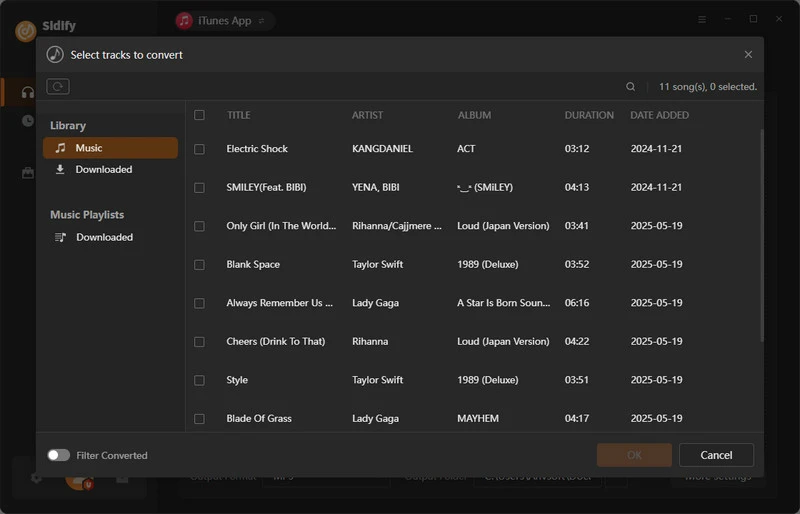This screenshot has width=800, height=514.
Task: Sort by the DURATION column header
Action: pyautogui.click(x=589, y=115)
